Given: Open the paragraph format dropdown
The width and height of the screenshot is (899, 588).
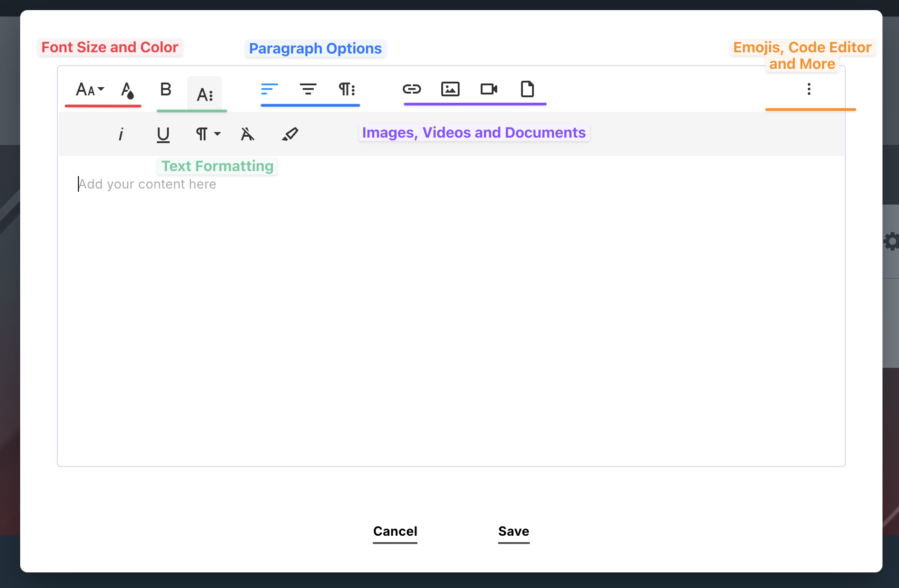Looking at the screenshot, I should click(208, 134).
